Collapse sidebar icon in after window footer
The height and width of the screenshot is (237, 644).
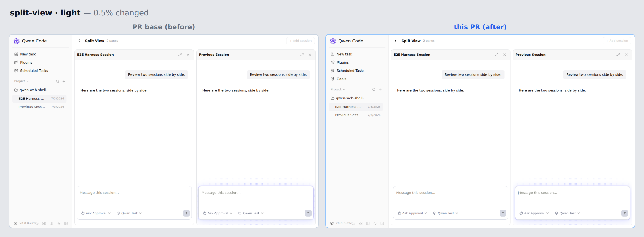(382, 223)
